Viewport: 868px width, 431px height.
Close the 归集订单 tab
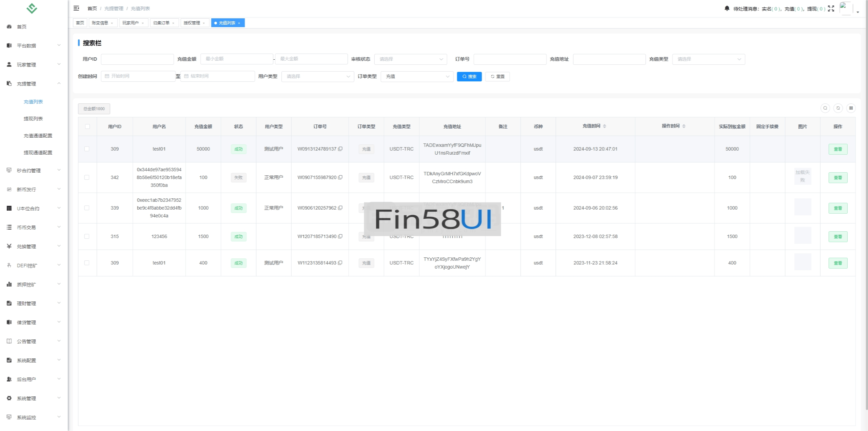[173, 23]
